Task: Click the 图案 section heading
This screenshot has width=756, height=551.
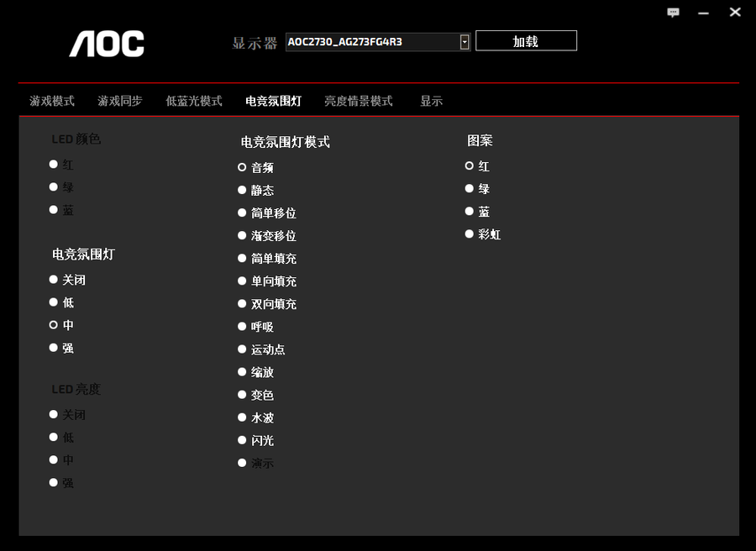Action: pyautogui.click(x=480, y=140)
